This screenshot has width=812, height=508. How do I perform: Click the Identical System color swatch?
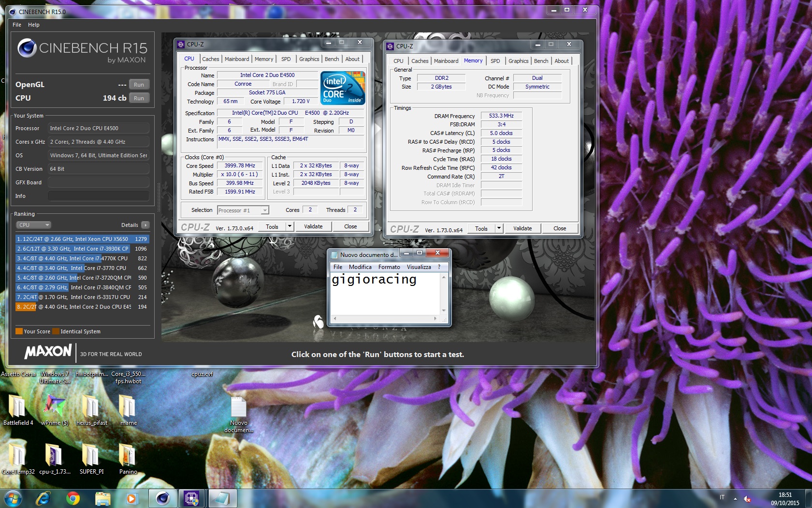56,331
